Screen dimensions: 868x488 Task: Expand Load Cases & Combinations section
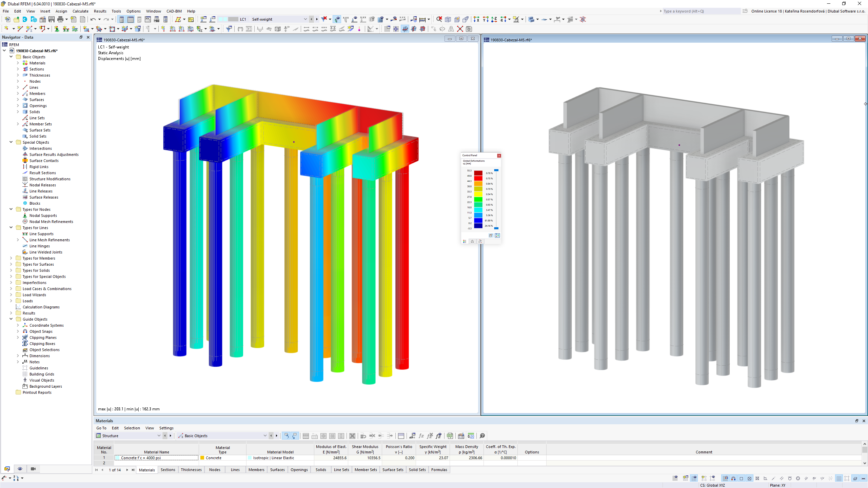pyautogui.click(x=11, y=288)
